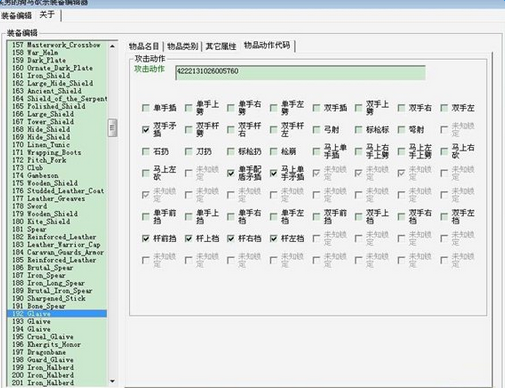Enable the 双手前挡 checkbox
Image resolution: width=505 pixels, height=388 pixels.
316,217
